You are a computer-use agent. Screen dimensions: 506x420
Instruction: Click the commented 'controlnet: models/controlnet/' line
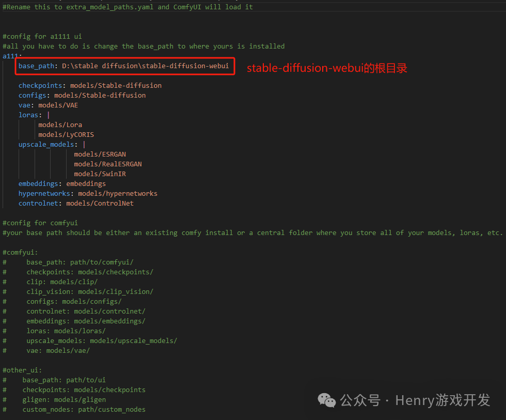[x=86, y=311]
